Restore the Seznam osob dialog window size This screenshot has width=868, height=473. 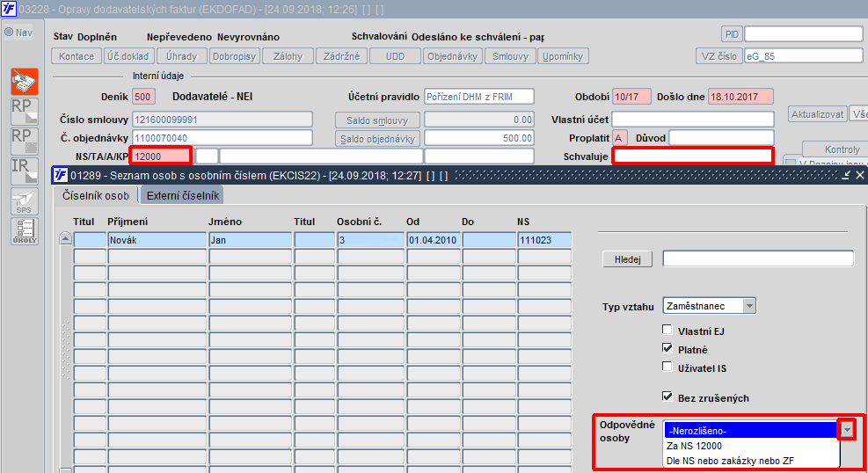point(846,175)
